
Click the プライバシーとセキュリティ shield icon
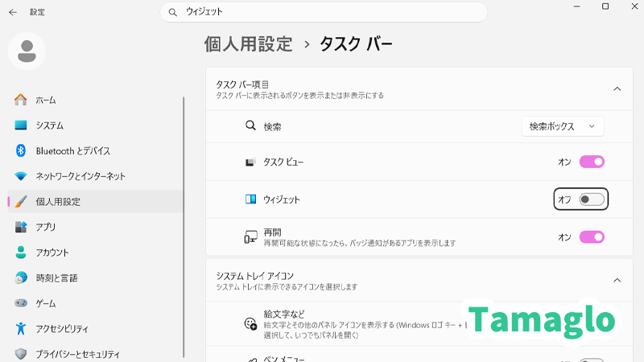click(x=21, y=354)
